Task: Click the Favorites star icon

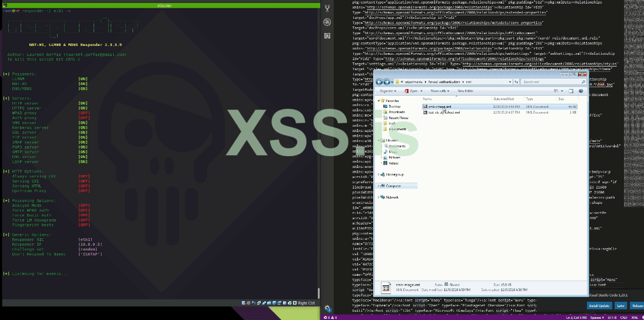Action: (383, 100)
